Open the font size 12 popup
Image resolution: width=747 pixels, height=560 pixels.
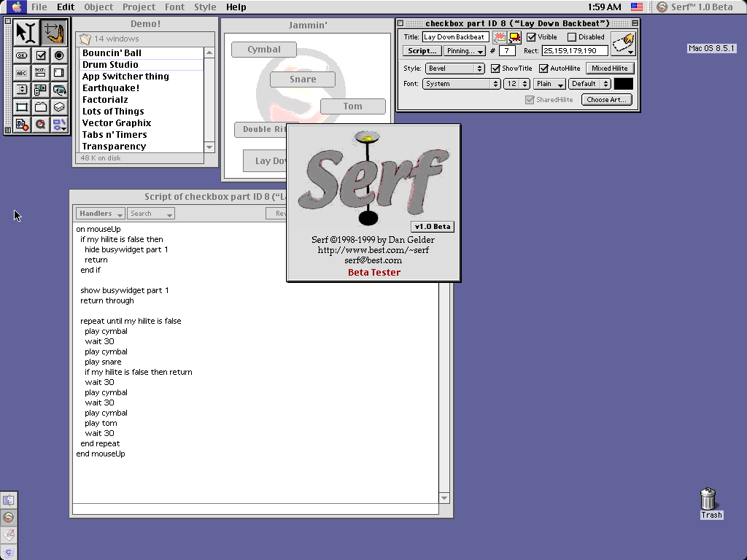click(517, 84)
